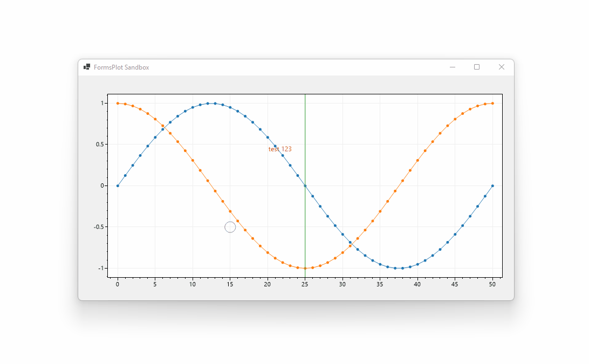Select the hollow circle marker near the orange curve

pos(230,226)
